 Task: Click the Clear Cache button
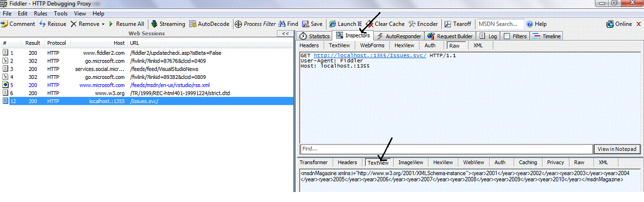tap(386, 24)
